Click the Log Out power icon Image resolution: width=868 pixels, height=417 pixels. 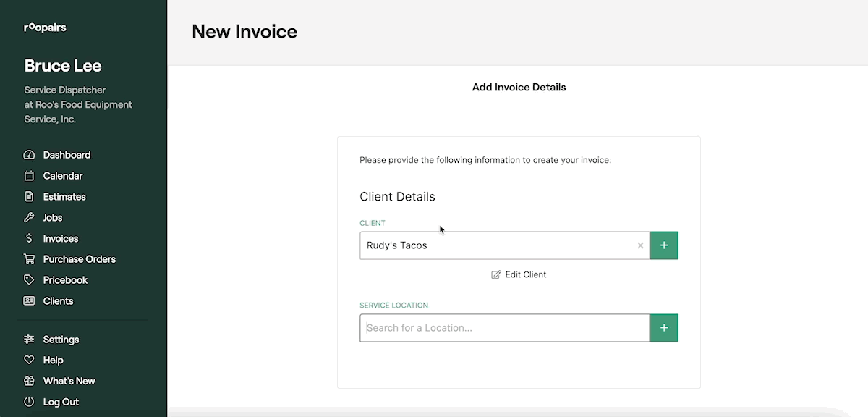29,402
